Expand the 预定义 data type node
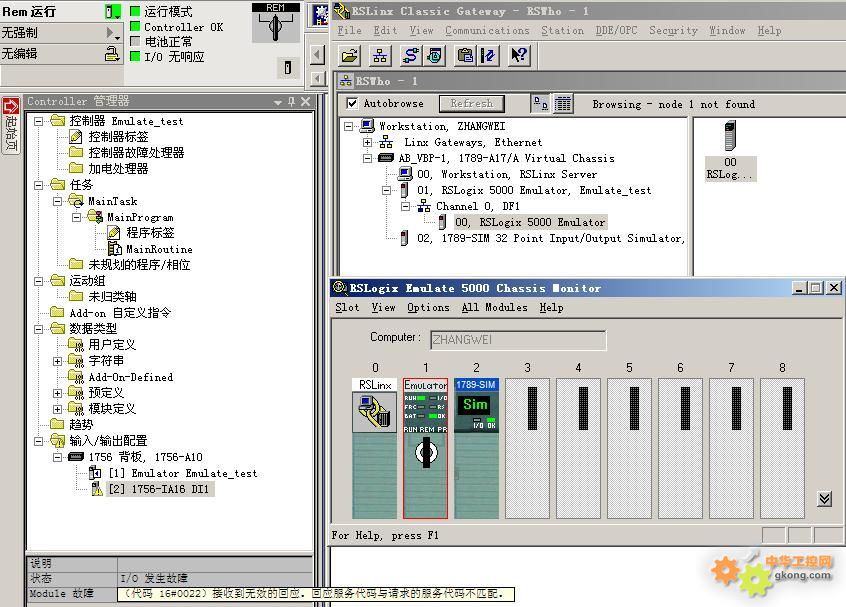Screen dimensions: 846x607 [58, 393]
